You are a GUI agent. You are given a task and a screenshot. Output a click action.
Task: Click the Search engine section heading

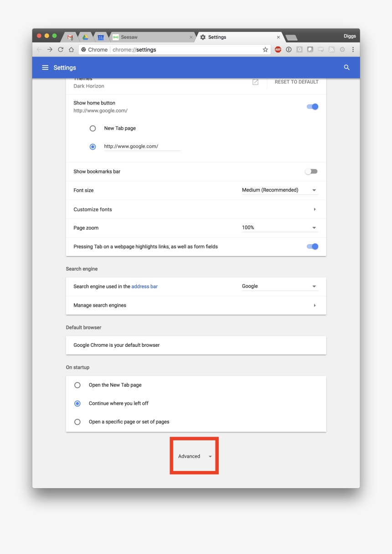click(x=82, y=269)
